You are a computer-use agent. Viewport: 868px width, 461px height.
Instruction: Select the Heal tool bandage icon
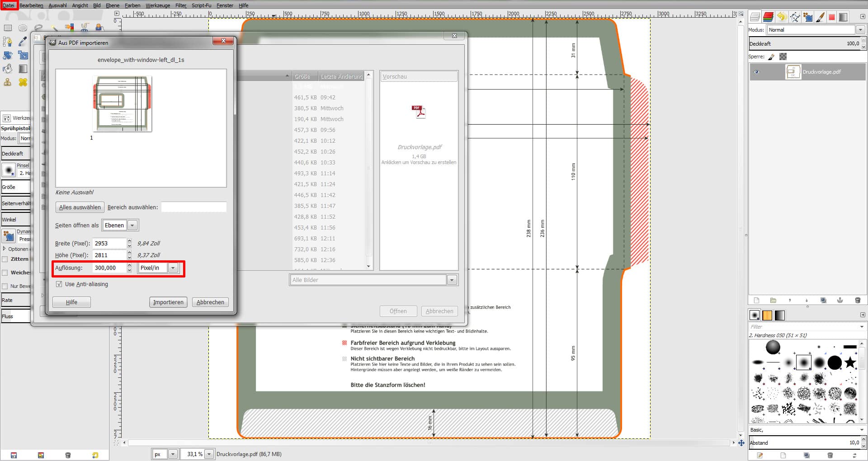tap(23, 82)
